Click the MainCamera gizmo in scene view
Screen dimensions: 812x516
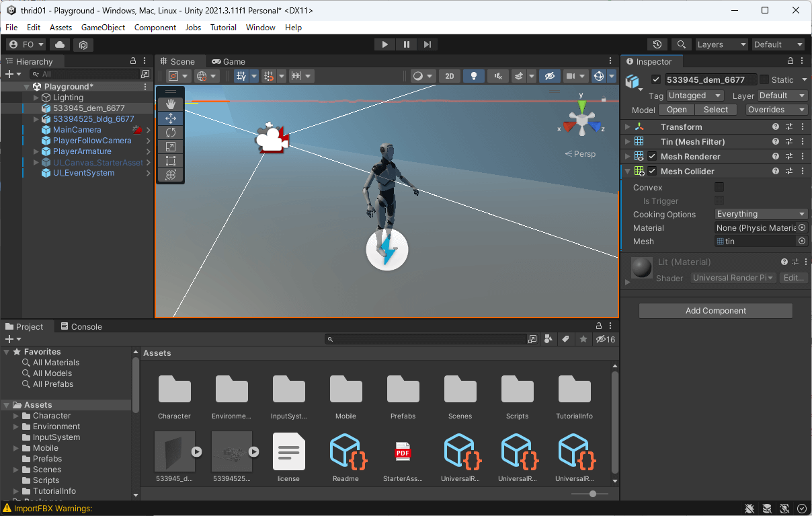(x=273, y=139)
